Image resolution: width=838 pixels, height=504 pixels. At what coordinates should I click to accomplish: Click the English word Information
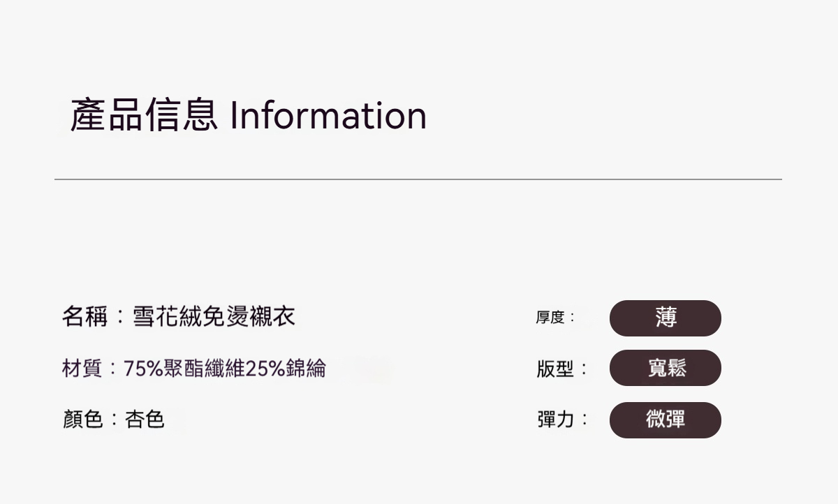328,116
